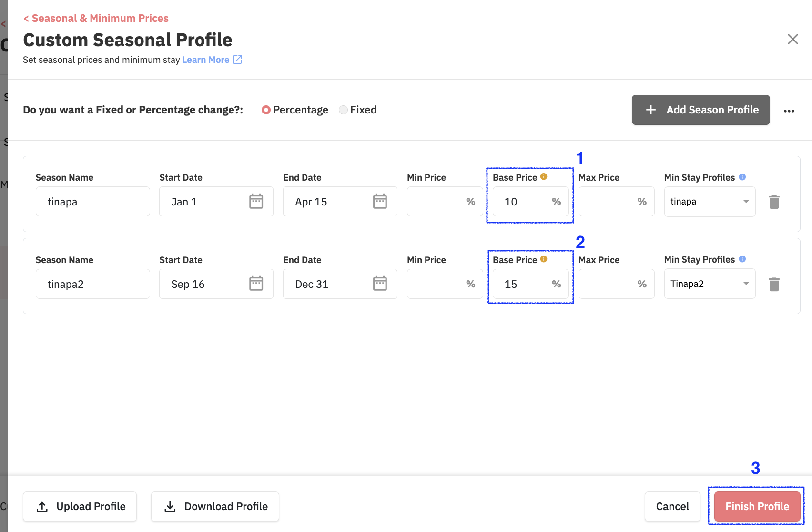
Task: Open the three-dot more options menu
Action: (x=789, y=111)
